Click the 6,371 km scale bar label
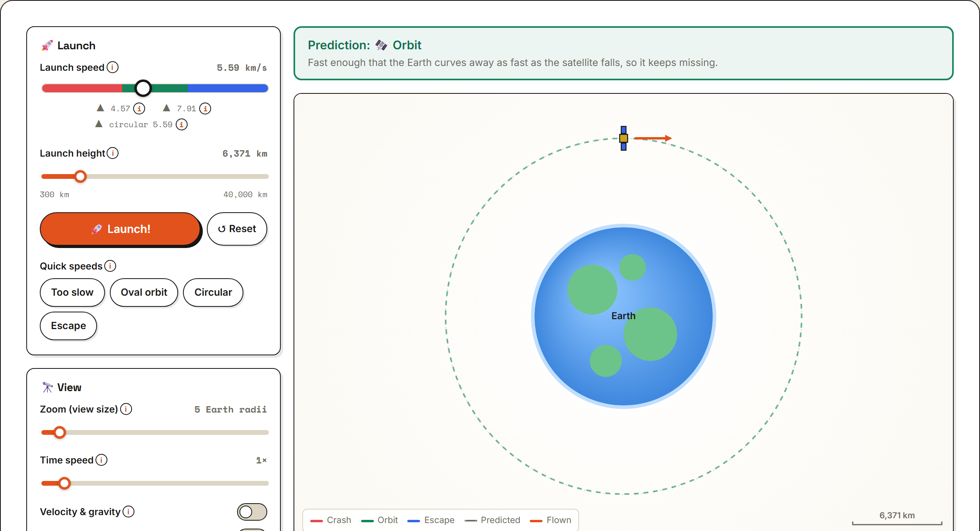 click(897, 515)
